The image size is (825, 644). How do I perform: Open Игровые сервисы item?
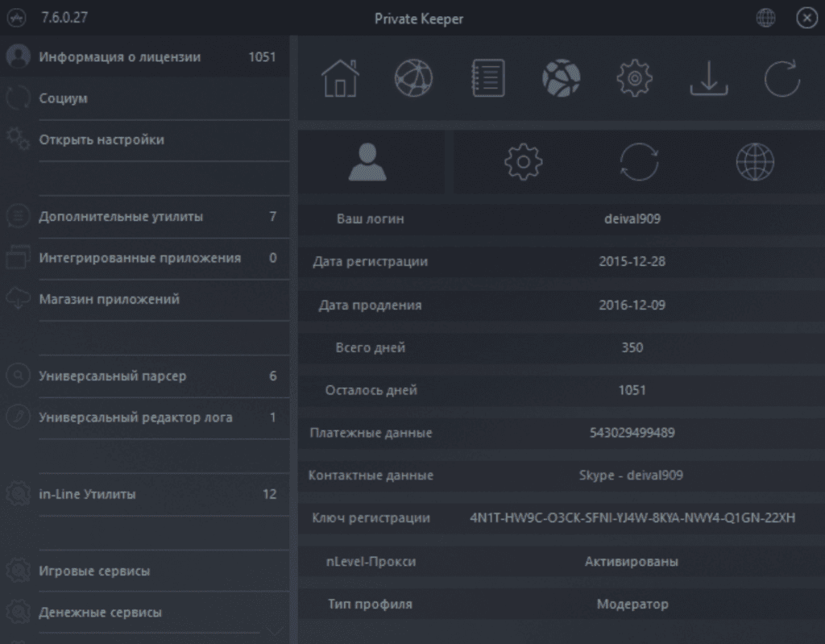(145, 571)
